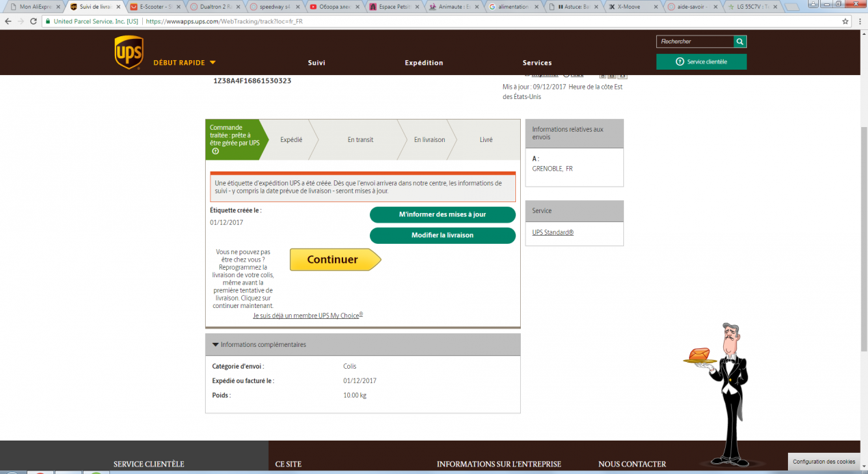Switch to the 'aide-savoir' tab
The height and width of the screenshot is (474, 868).
694,6
